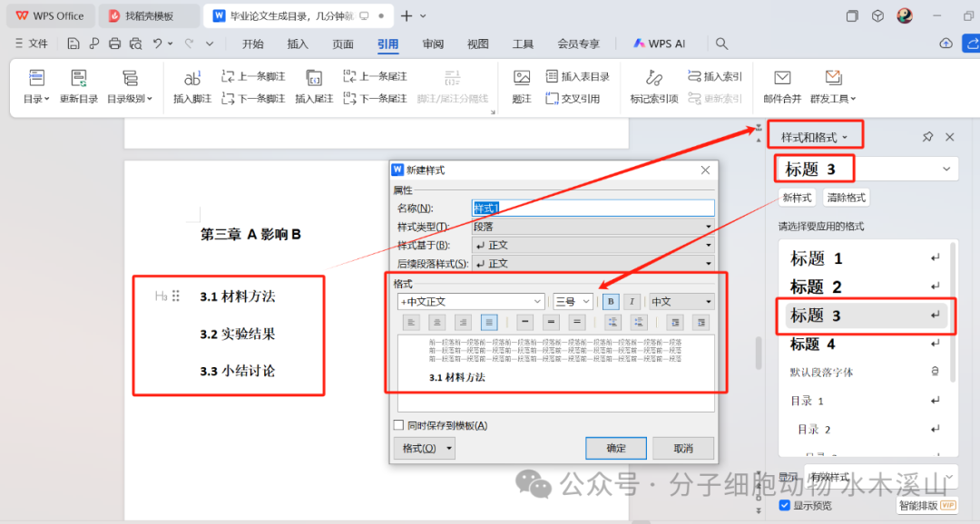Switch to 页面 ribbon tab
The height and width of the screenshot is (524, 980).
pos(342,44)
